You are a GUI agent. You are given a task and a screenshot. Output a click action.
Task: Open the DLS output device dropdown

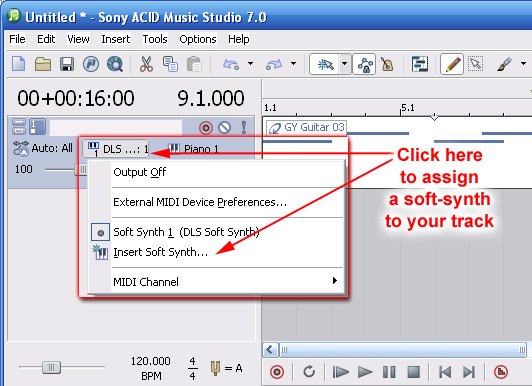point(116,149)
